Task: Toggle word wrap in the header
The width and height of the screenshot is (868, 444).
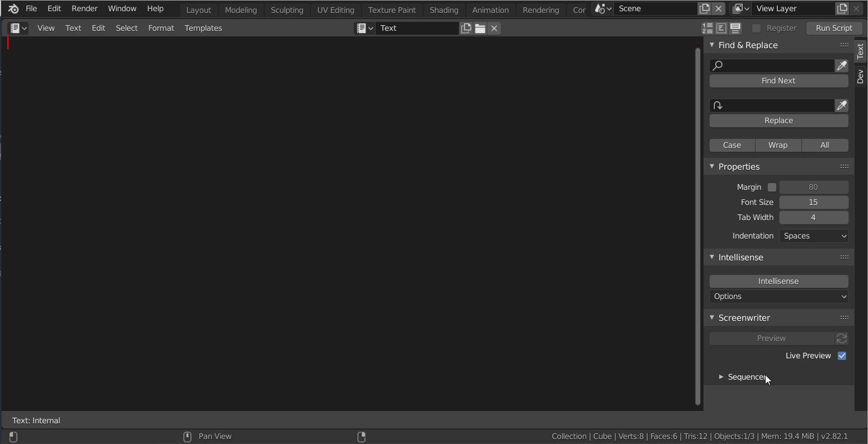Action: tap(722, 28)
